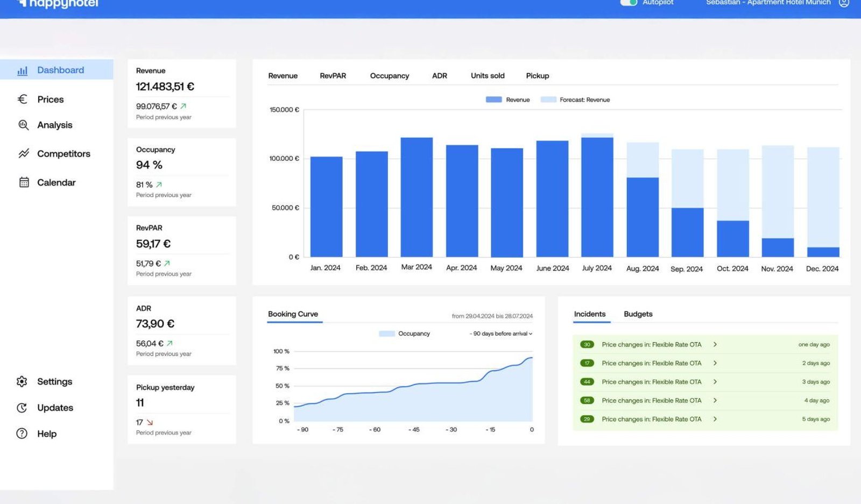Open the Updates page
The width and height of the screenshot is (861, 504).
55,408
